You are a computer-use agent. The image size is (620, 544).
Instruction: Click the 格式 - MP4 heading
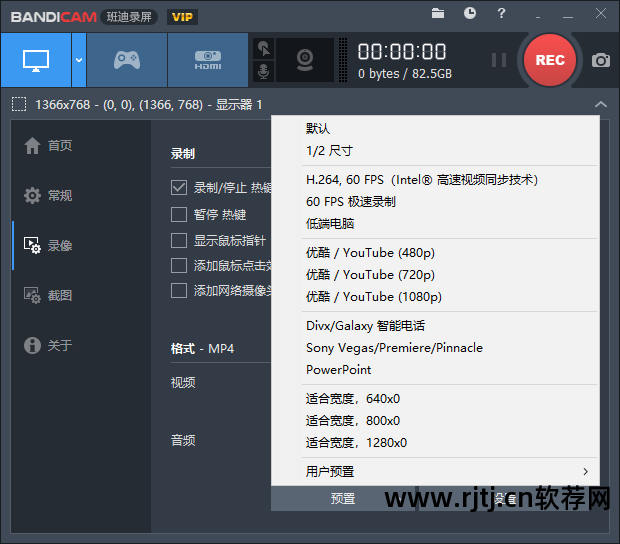pos(202,349)
